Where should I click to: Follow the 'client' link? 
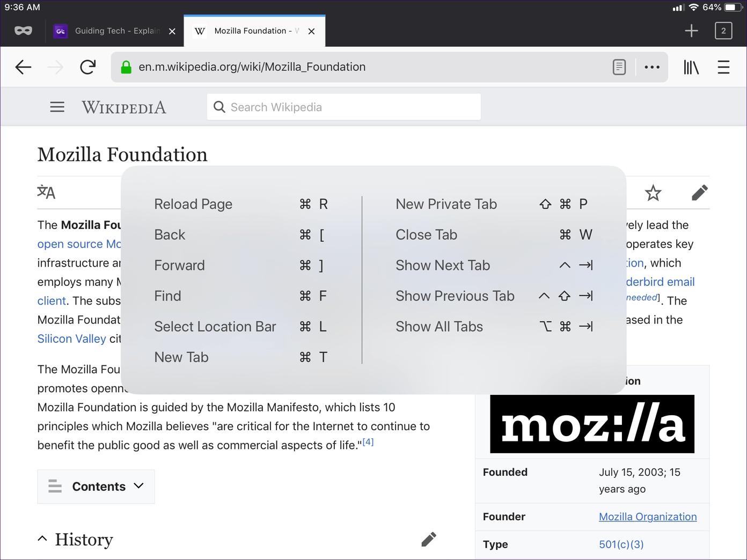(x=52, y=301)
